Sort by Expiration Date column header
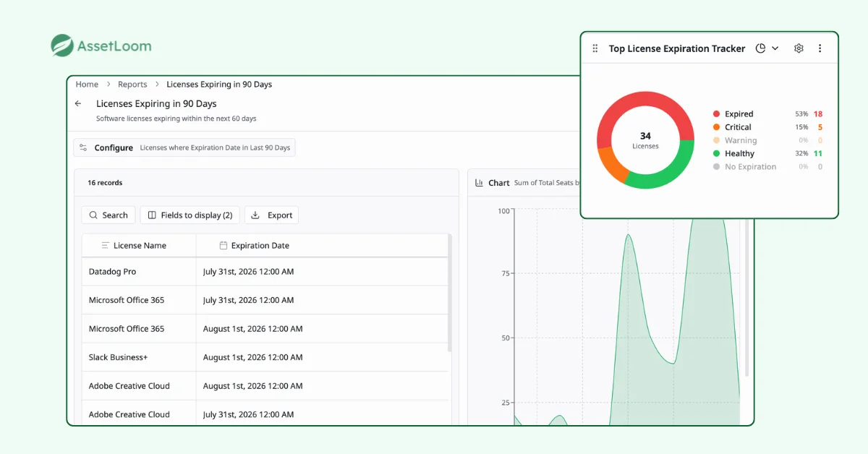The height and width of the screenshot is (454, 868). (x=322, y=246)
